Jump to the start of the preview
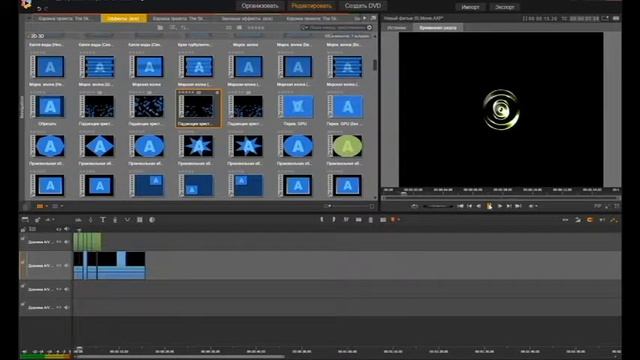The image size is (640, 360). point(460,206)
